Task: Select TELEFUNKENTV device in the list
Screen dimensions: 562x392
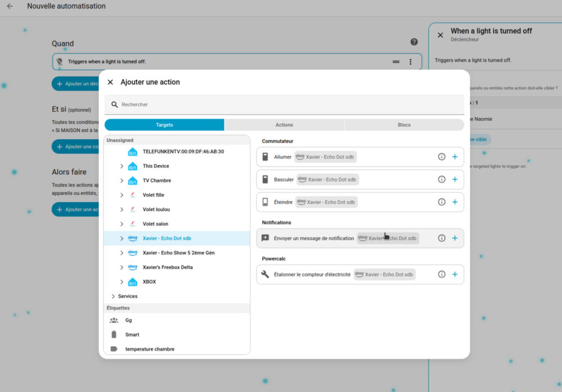Action: coord(177,152)
